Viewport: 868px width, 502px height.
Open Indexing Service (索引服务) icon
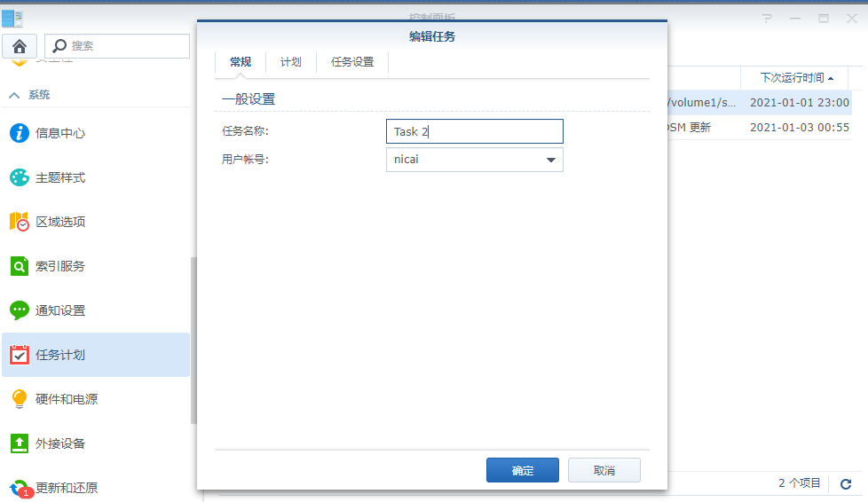pyautogui.click(x=20, y=266)
